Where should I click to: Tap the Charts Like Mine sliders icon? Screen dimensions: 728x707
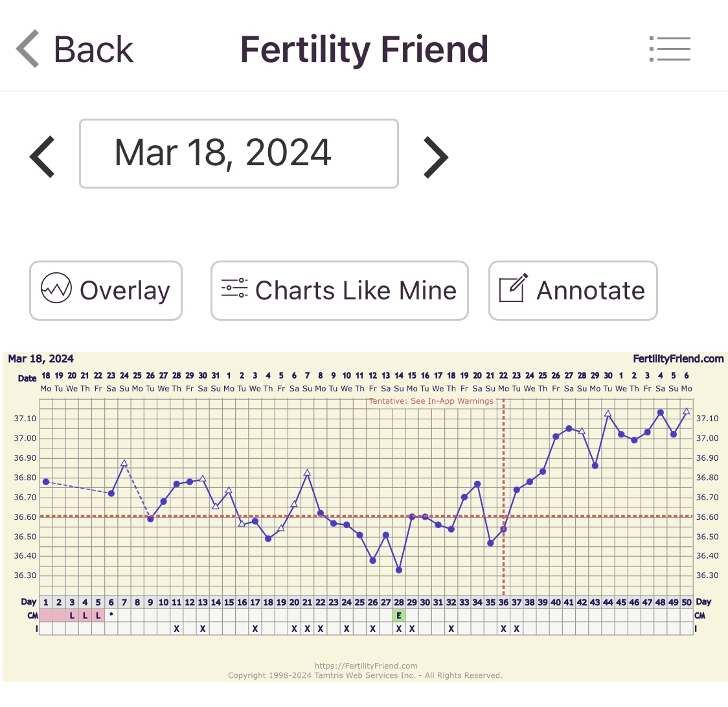[x=234, y=288]
